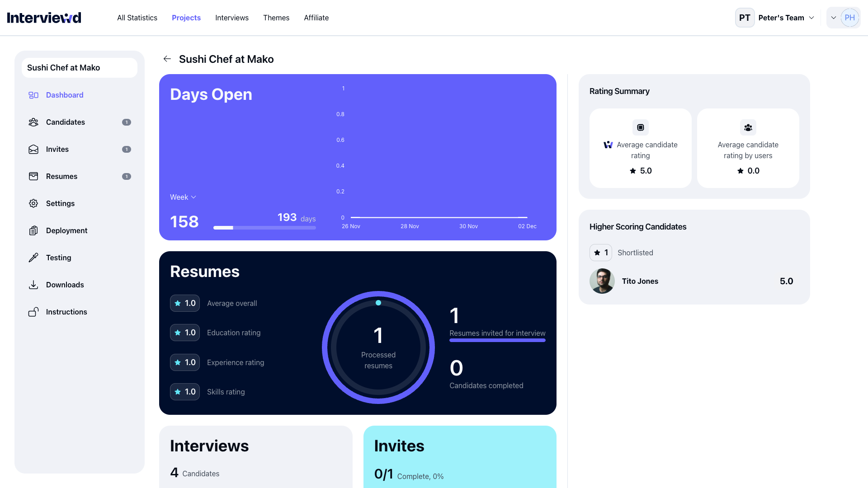Viewport: 868px width, 488px height.
Task: Open Candidates via the people icon
Action: click(x=33, y=122)
